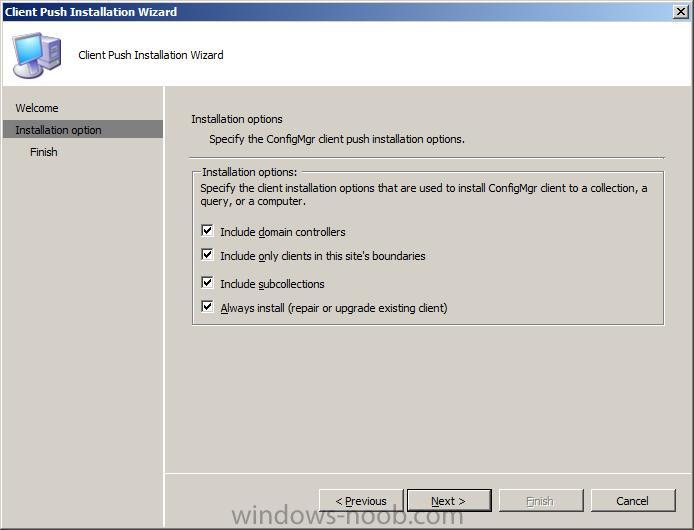The width and height of the screenshot is (694, 530).
Task: Uncheck Include subcollections checkbox
Action: tap(207, 282)
